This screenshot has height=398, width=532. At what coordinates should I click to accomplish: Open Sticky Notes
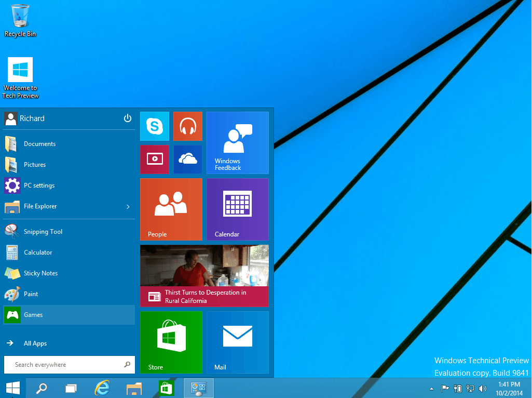click(x=69, y=273)
